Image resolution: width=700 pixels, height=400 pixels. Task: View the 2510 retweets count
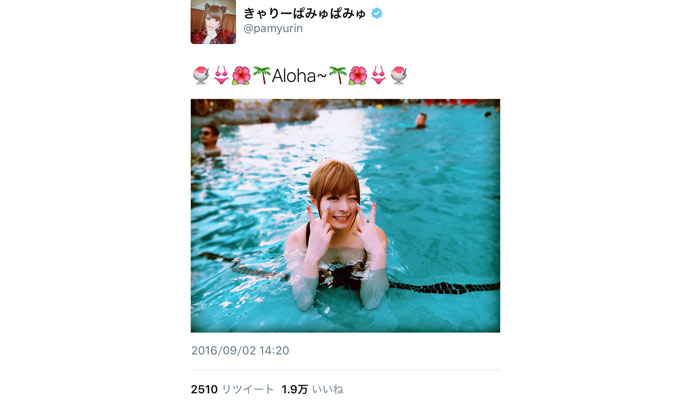pos(204,389)
